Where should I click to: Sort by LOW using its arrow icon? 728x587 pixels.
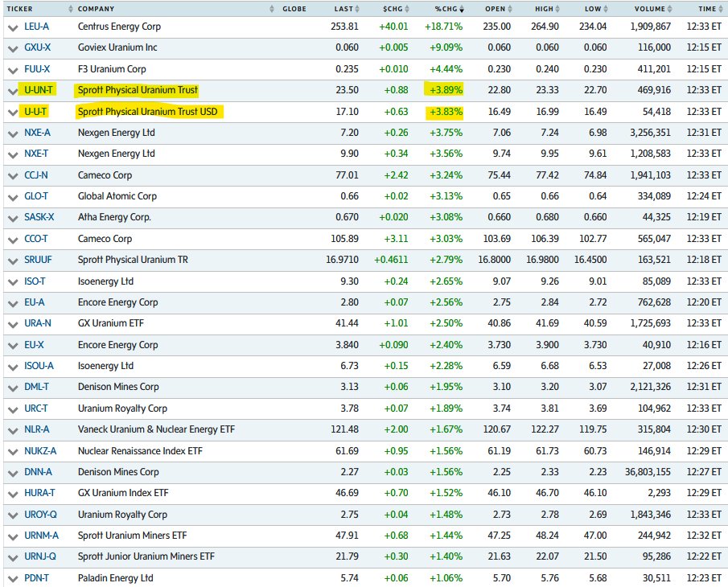click(x=606, y=9)
